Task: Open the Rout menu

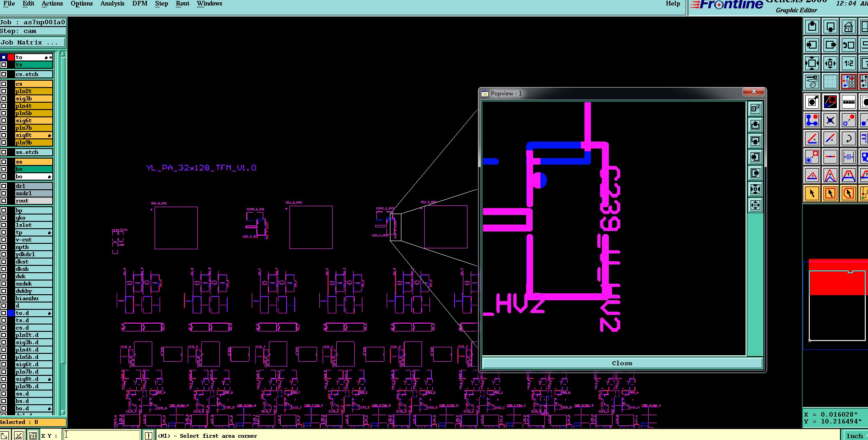Action: [183, 4]
